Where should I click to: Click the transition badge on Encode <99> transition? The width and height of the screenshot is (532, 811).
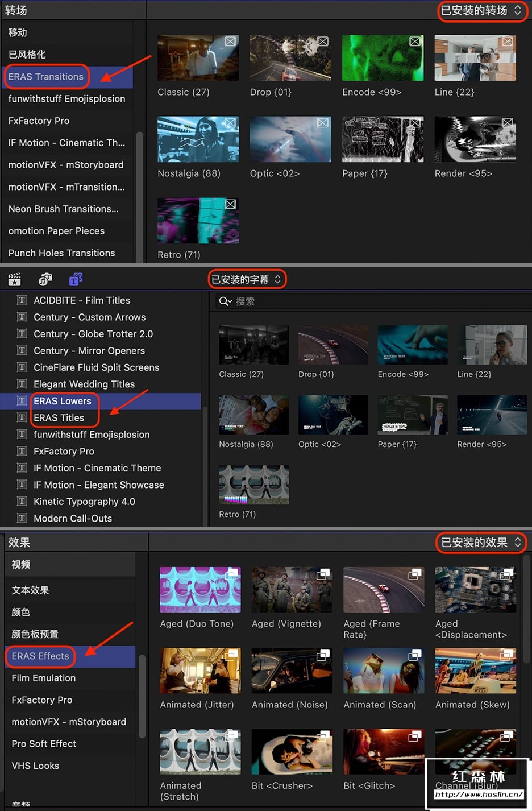pyautogui.click(x=415, y=42)
